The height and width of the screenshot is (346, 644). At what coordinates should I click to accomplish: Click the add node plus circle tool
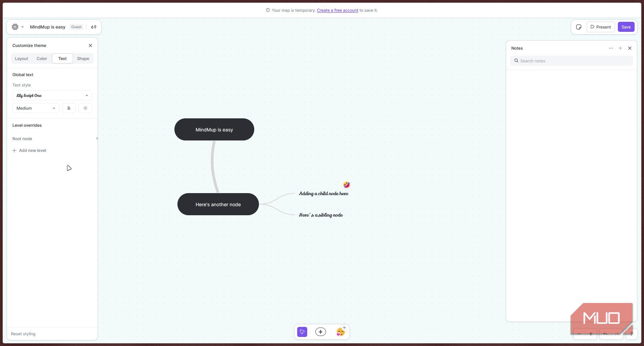321,332
